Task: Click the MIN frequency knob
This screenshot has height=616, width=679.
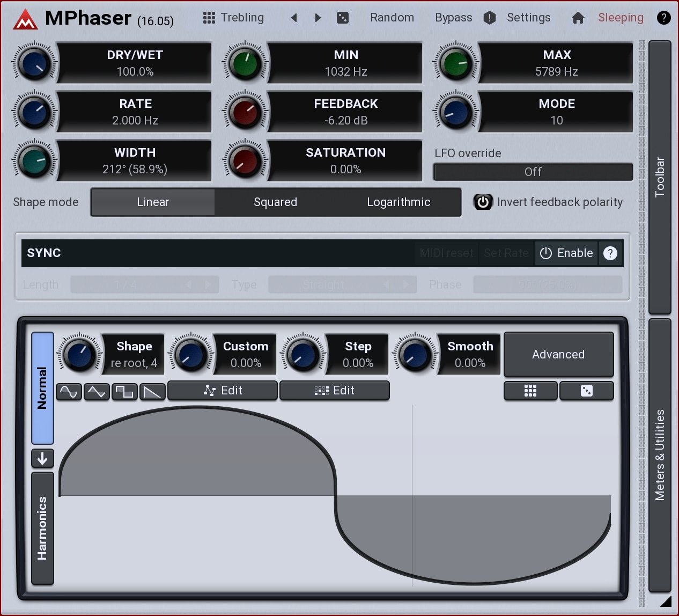Action: point(245,63)
